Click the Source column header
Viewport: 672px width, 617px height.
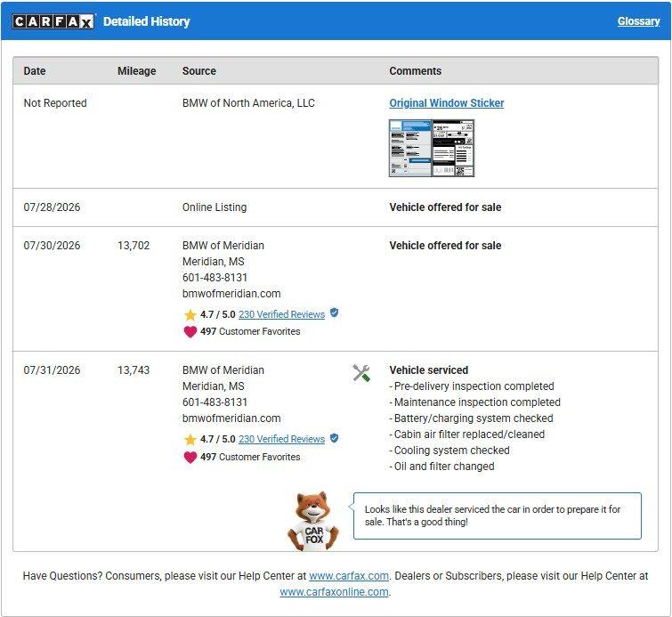coord(199,70)
